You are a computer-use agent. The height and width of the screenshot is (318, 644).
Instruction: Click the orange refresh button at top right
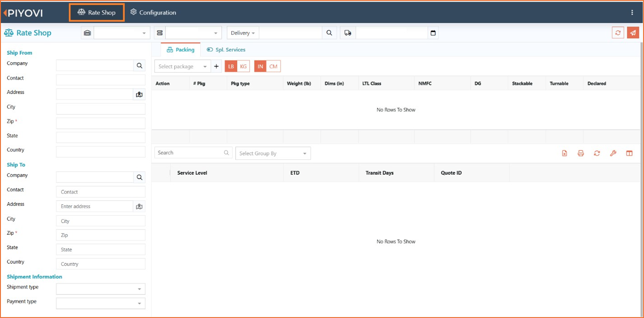click(x=618, y=33)
